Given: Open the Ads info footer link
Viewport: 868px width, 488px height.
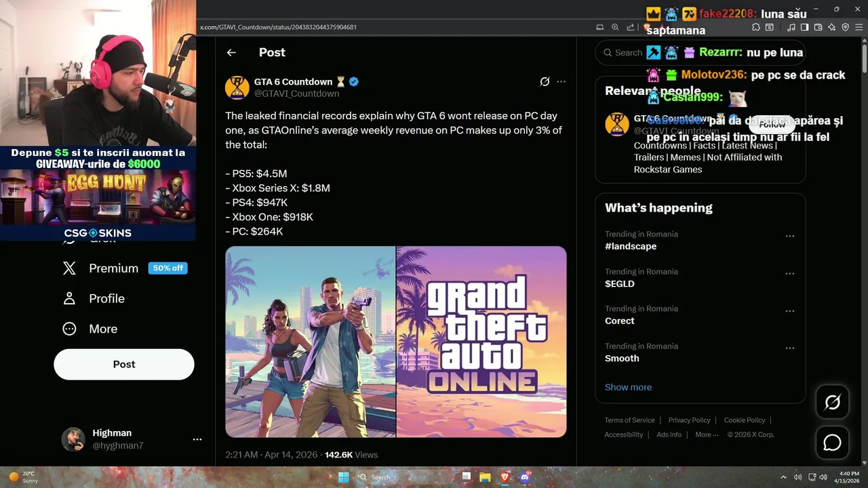Looking at the screenshot, I should pyautogui.click(x=669, y=434).
